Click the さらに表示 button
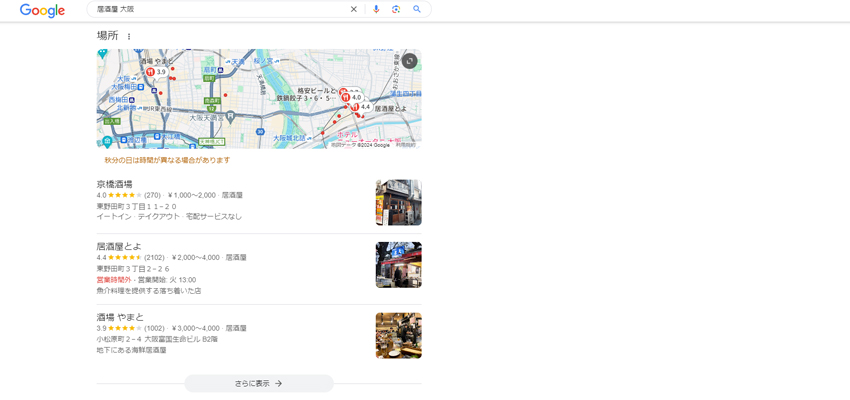 [x=259, y=383]
